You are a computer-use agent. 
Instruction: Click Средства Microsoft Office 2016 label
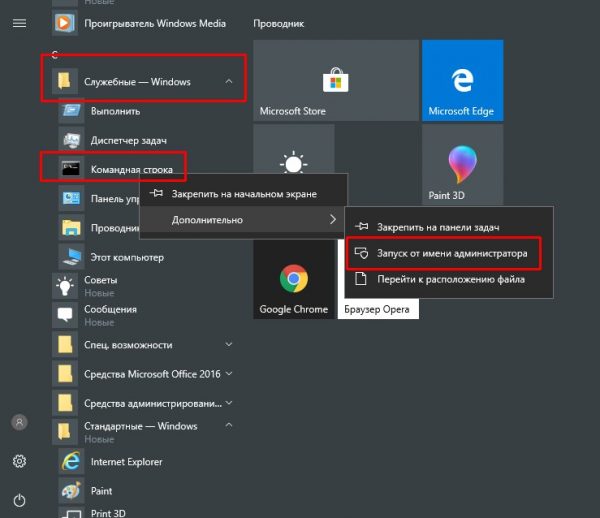[x=152, y=374]
